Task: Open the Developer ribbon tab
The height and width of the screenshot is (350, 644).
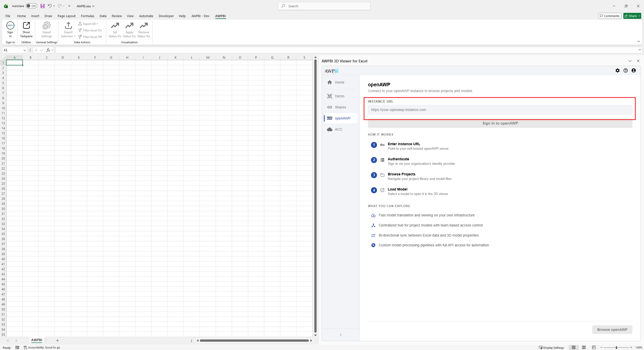Action: pyautogui.click(x=166, y=16)
